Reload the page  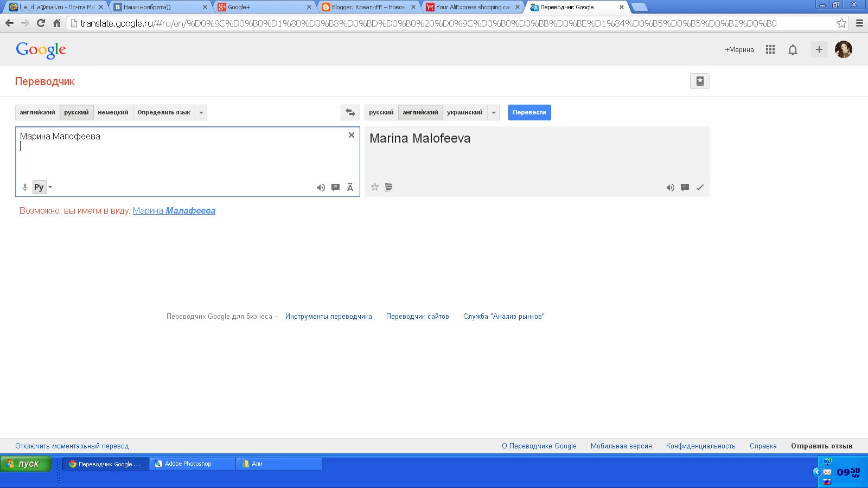(41, 23)
